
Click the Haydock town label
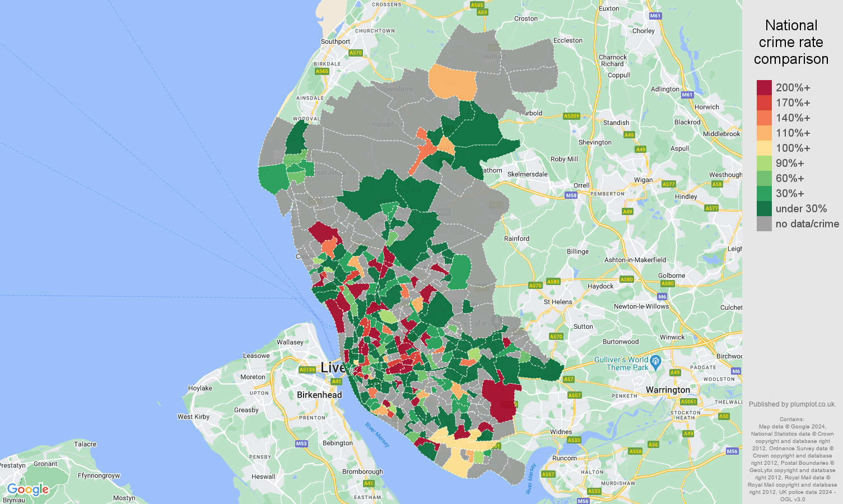pos(600,286)
